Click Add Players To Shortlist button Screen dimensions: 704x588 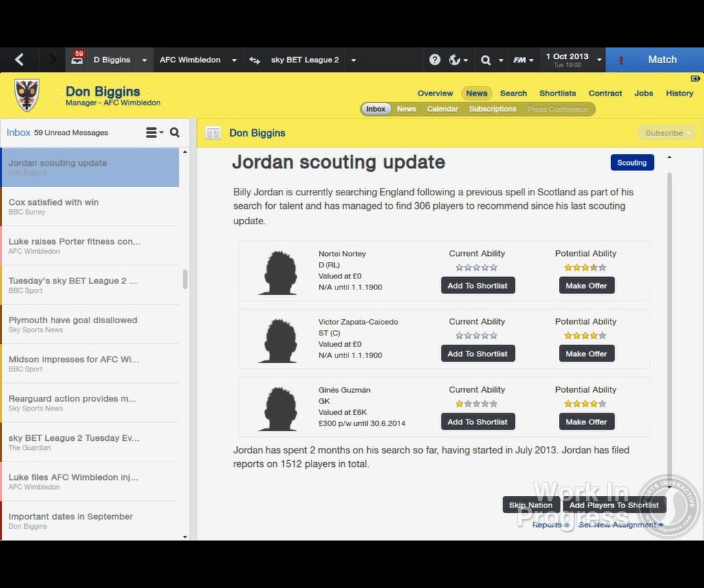(x=614, y=505)
